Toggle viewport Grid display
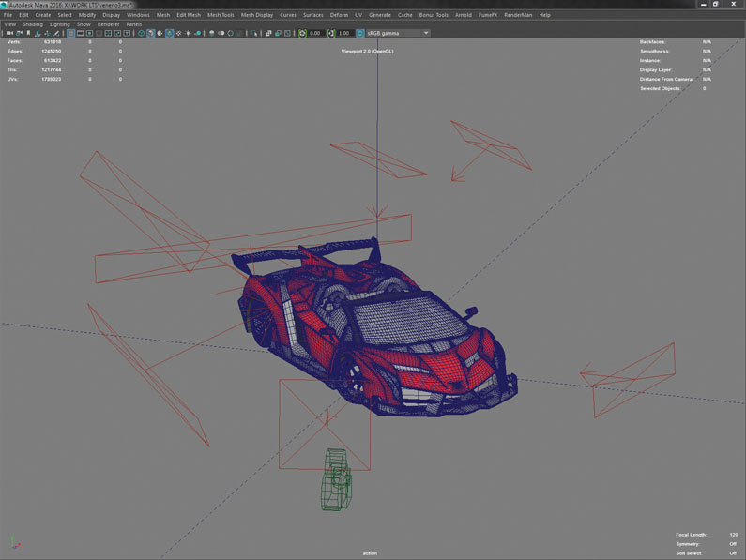The height and width of the screenshot is (560, 746). [x=71, y=34]
